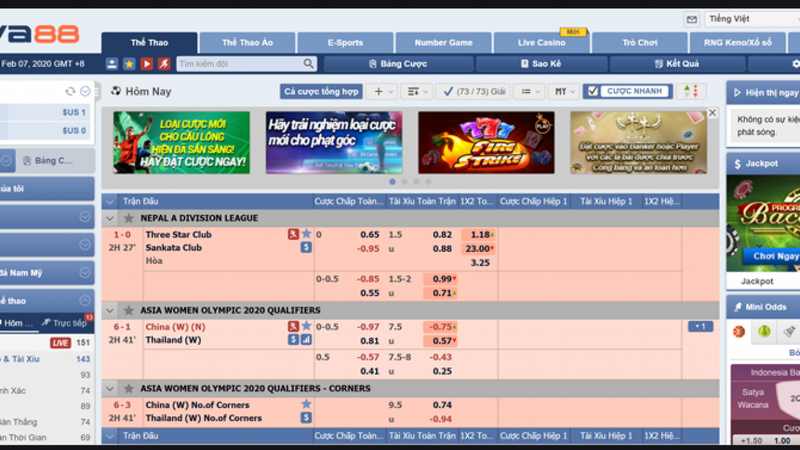This screenshot has height=450, width=800.
Task: Click the yellow star favorites icon in toolbar
Action: click(x=129, y=63)
